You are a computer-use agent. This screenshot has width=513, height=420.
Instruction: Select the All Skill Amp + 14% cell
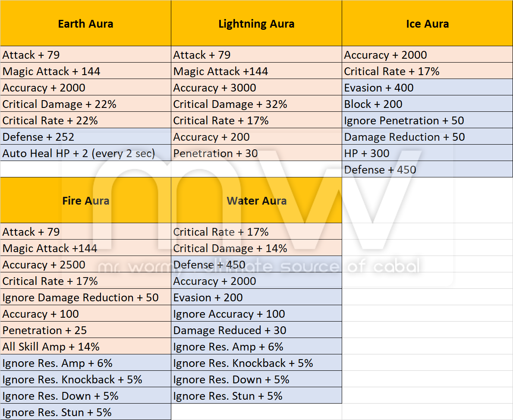[x=85, y=347]
